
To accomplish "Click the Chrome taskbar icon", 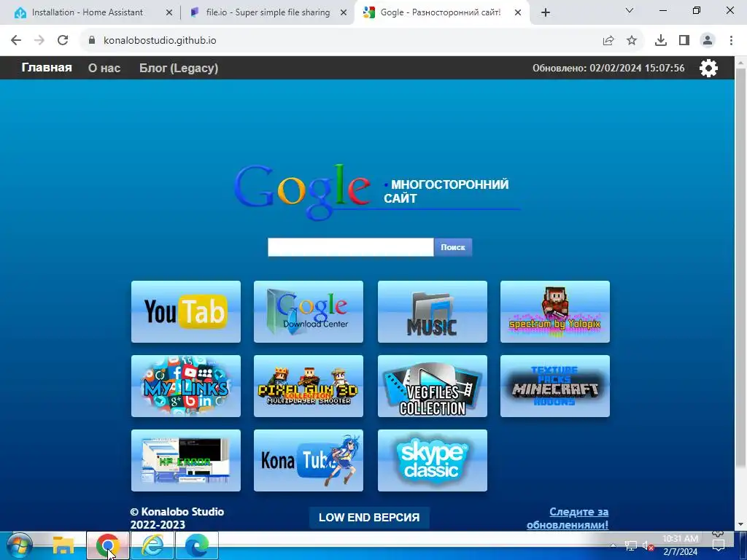I will [x=108, y=545].
